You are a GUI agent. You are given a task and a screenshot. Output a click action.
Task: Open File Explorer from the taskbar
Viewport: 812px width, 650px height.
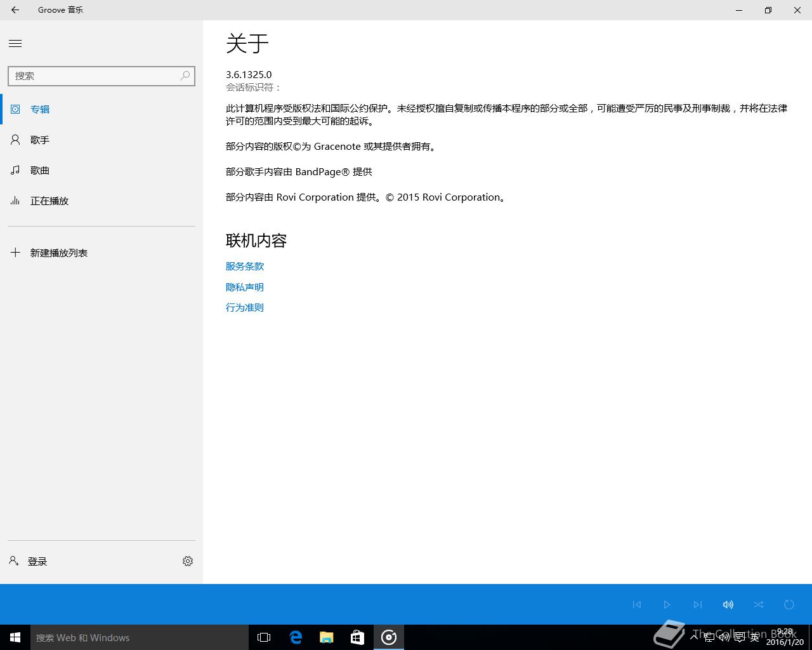327,637
